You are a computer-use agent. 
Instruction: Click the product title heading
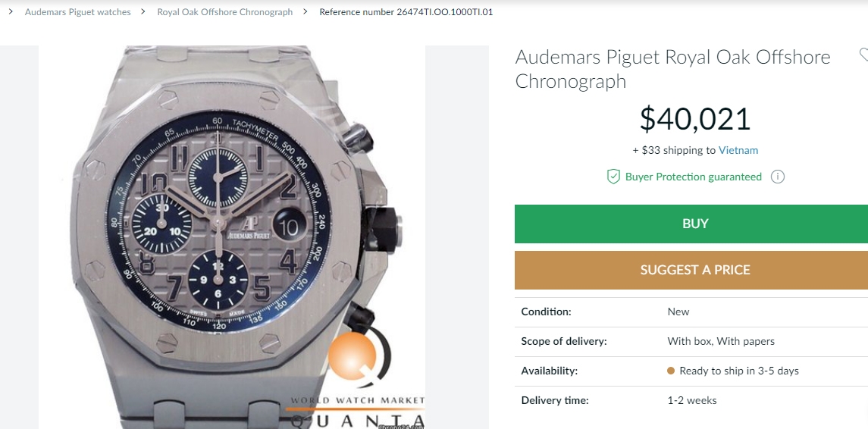(672, 69)
